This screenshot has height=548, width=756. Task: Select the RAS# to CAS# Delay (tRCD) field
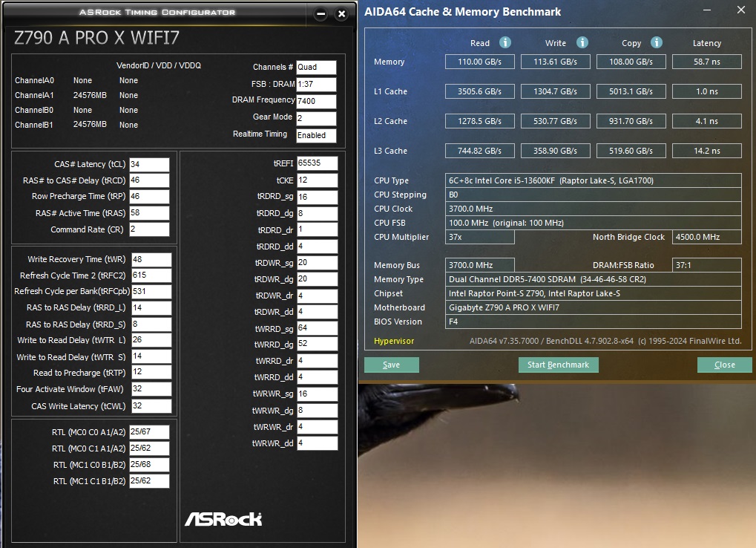point(149,180)
